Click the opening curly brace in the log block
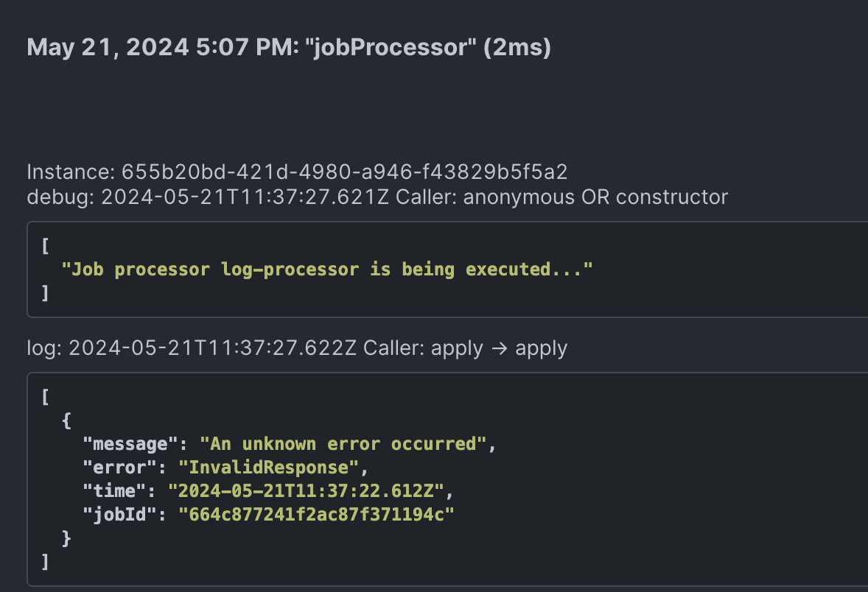868x592 pixels. [x=66, y=420]
